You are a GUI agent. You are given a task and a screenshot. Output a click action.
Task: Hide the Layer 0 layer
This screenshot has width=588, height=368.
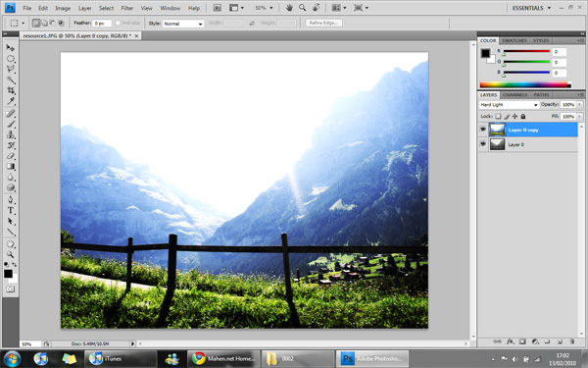pos(483,144)
